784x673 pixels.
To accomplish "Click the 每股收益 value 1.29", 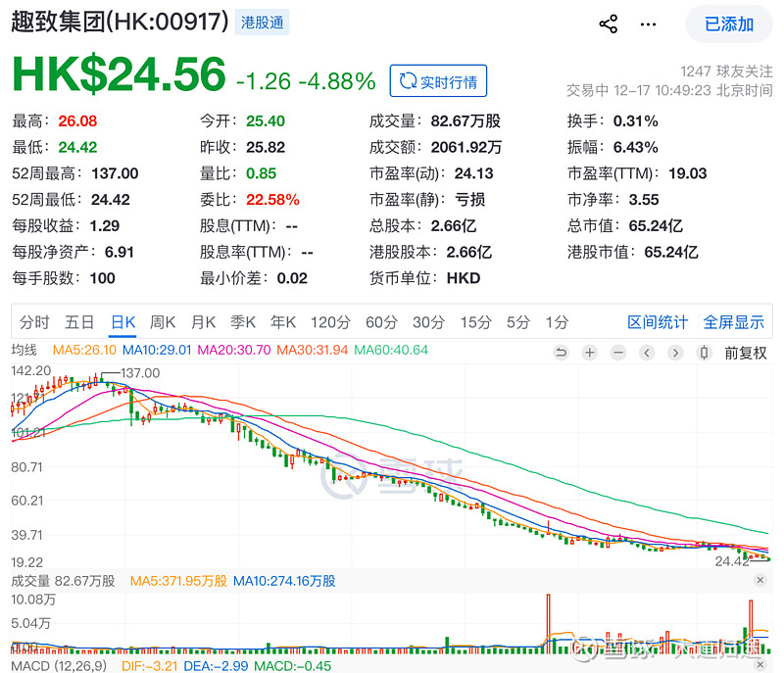I will 105,226.
